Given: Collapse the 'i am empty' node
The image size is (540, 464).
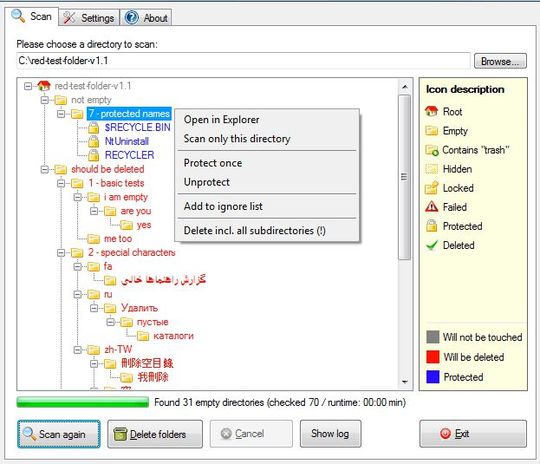Looking at the screenshot, I should pyautogui.click(x=77, y=197).
